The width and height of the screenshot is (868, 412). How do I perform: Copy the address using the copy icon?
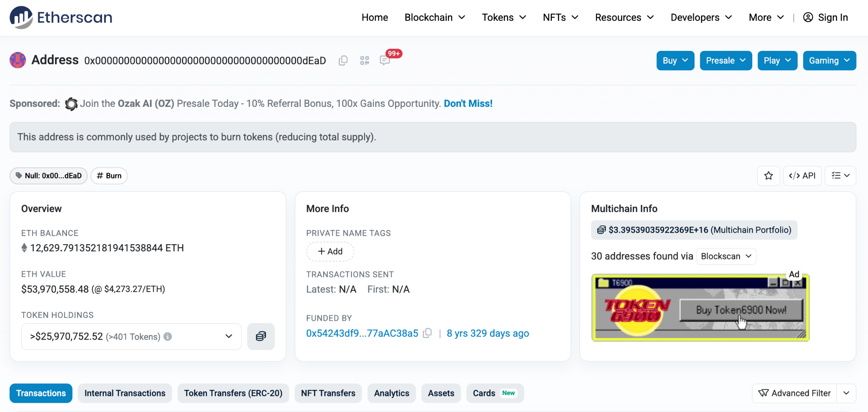(343, 61)
